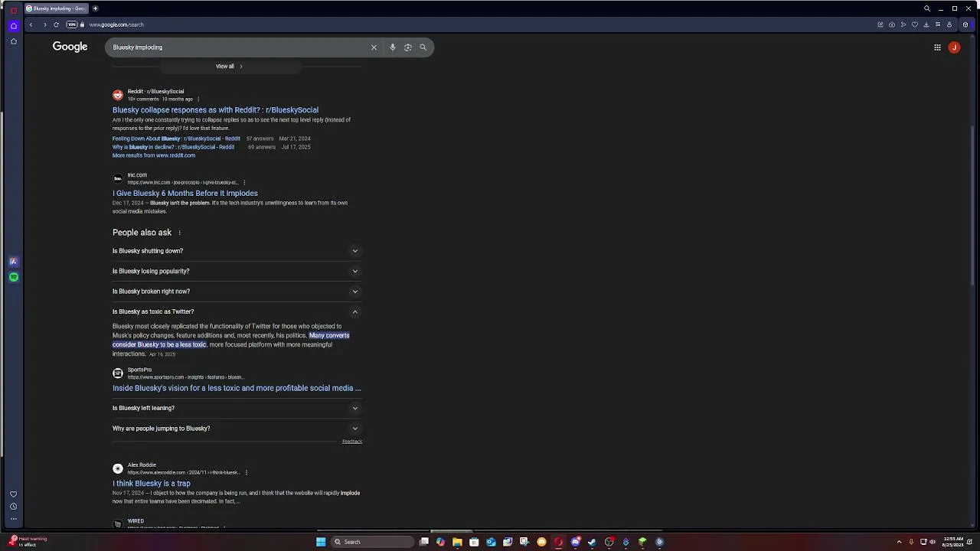Open Outlook from taskbar
980x551 pixels.
pos(491,542)
